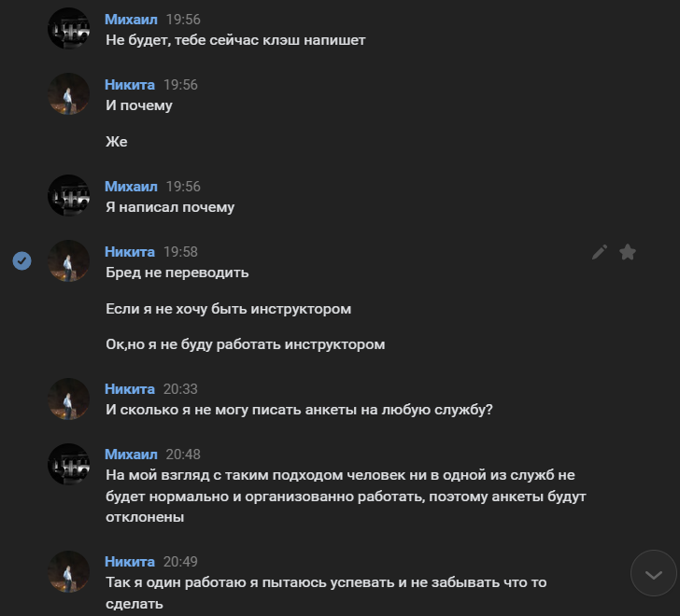Open Михаил's avatar at 19:56 top message

click(x=68, y=28)
